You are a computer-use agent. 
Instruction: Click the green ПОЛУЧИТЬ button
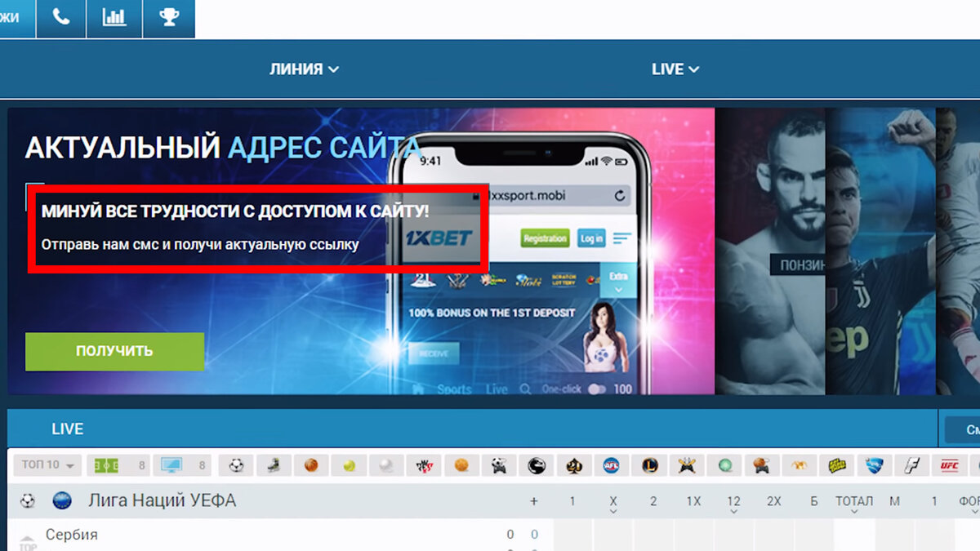point(114,351)
